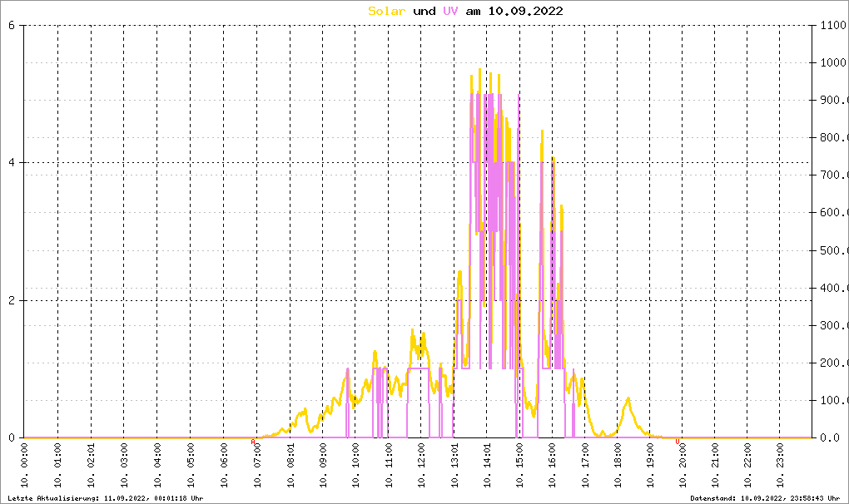Click the time label "10. 12:00"

coord(421,466)
